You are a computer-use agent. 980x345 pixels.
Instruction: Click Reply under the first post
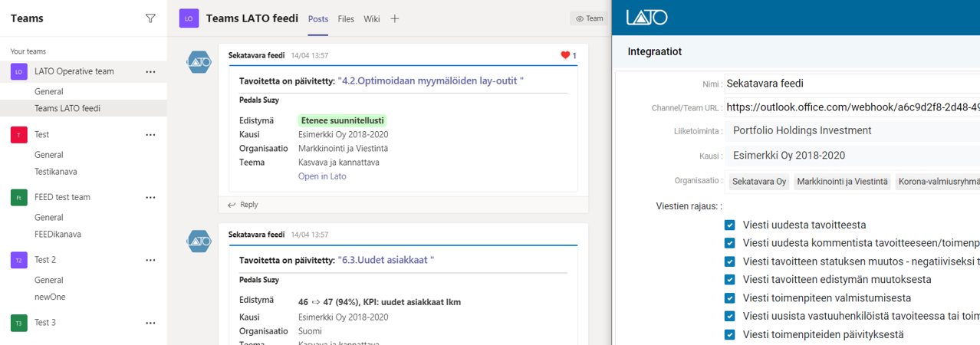[x=248, y=205]
